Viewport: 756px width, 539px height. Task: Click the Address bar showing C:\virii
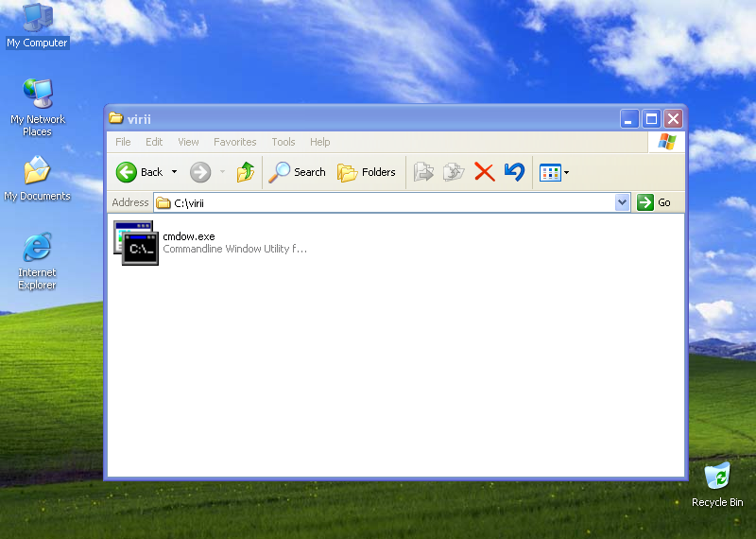tap(391, 202)
